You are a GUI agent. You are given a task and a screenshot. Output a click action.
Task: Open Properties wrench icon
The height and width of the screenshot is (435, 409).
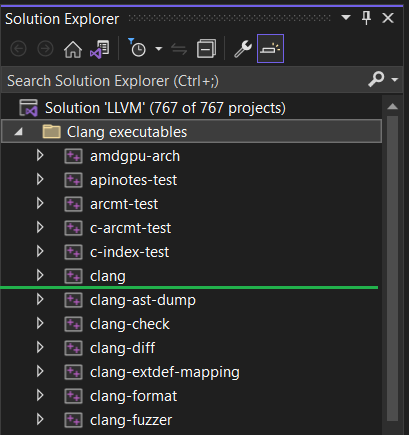pyautogui.click(x=243, y=49)
